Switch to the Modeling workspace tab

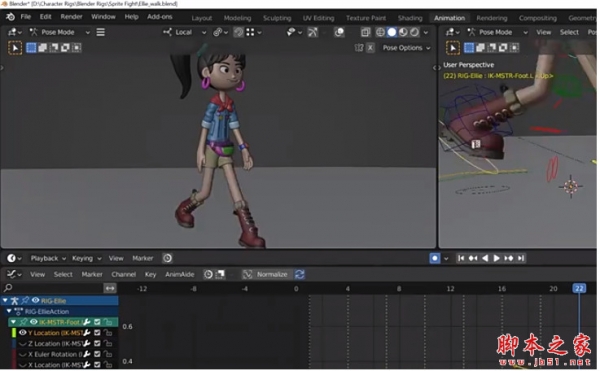click(237, 18)
